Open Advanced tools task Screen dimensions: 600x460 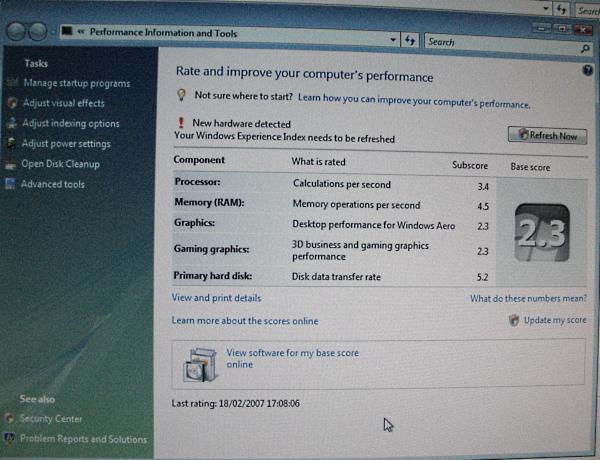pyautogui.click(x=52, y=184)
